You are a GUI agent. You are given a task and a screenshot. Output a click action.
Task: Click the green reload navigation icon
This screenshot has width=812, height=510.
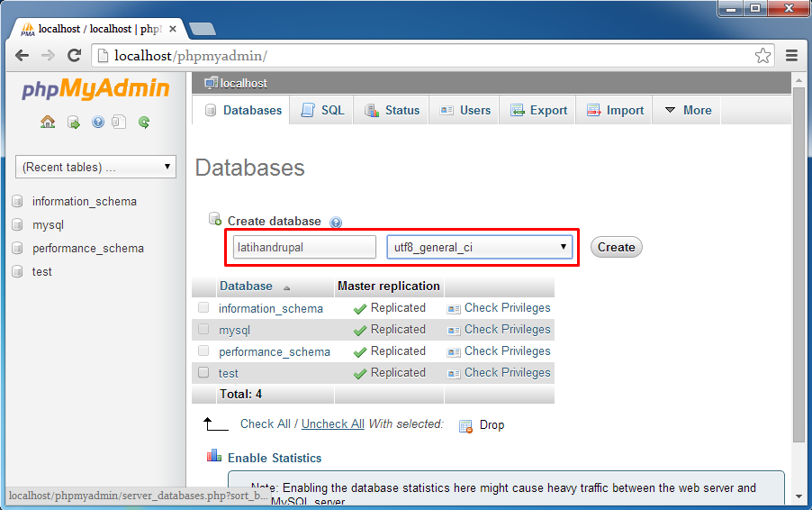pyautogui.click(x=144, y=123)
